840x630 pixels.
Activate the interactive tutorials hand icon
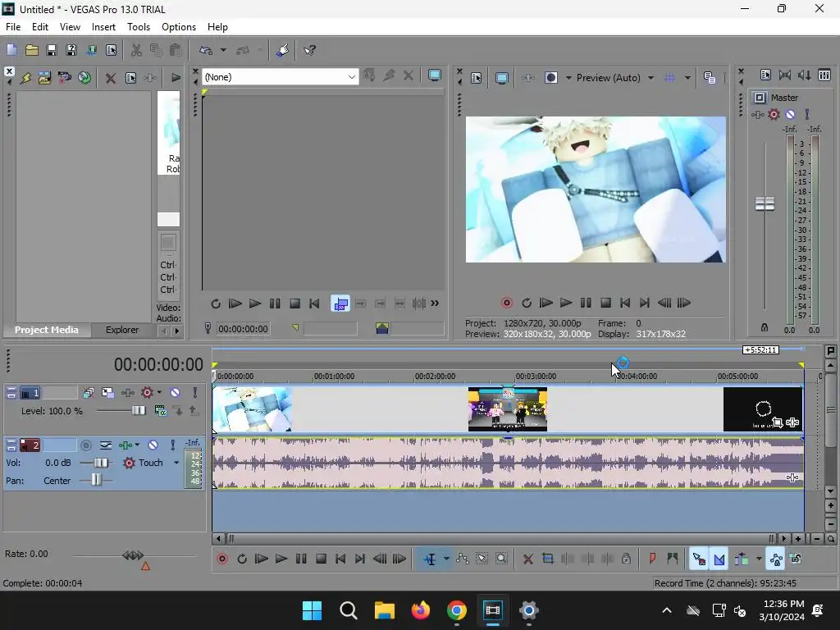(282, 50)
